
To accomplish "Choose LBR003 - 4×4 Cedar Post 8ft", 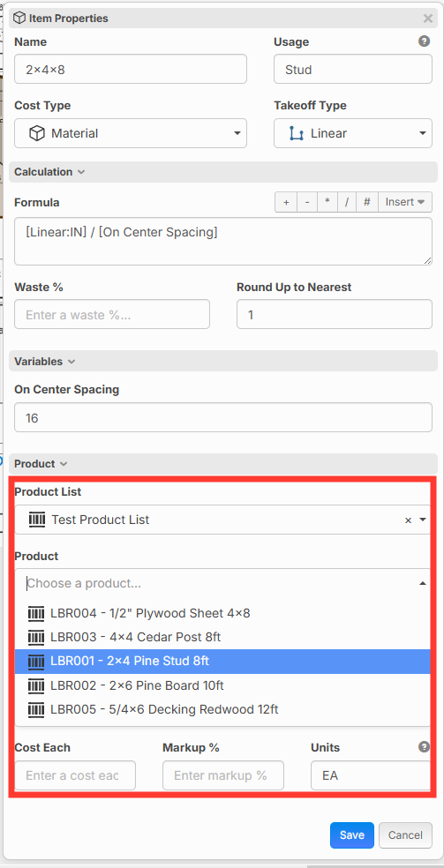I will point(222,637).
